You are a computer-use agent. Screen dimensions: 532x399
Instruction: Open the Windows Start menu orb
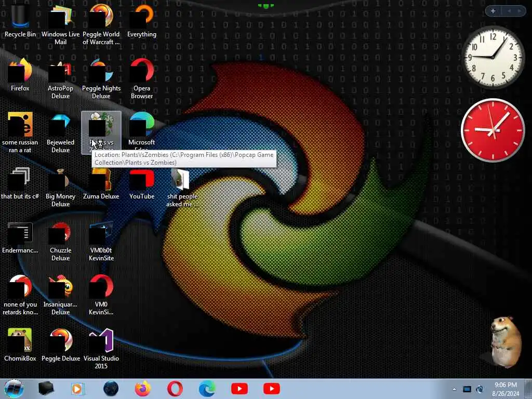coord(14,389)
